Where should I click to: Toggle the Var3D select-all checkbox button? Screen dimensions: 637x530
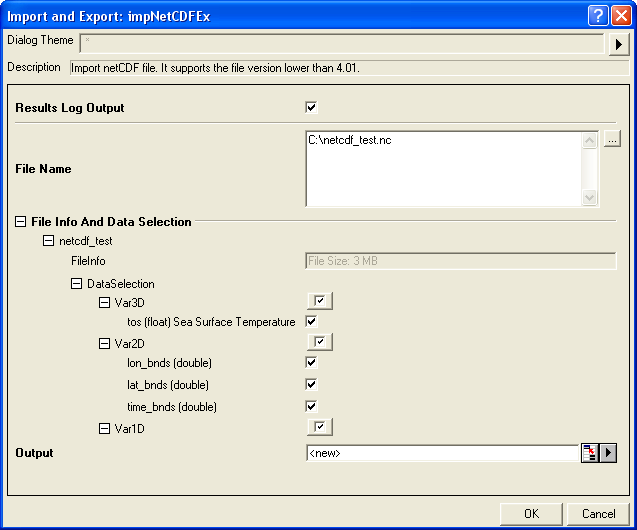point(319,301)
